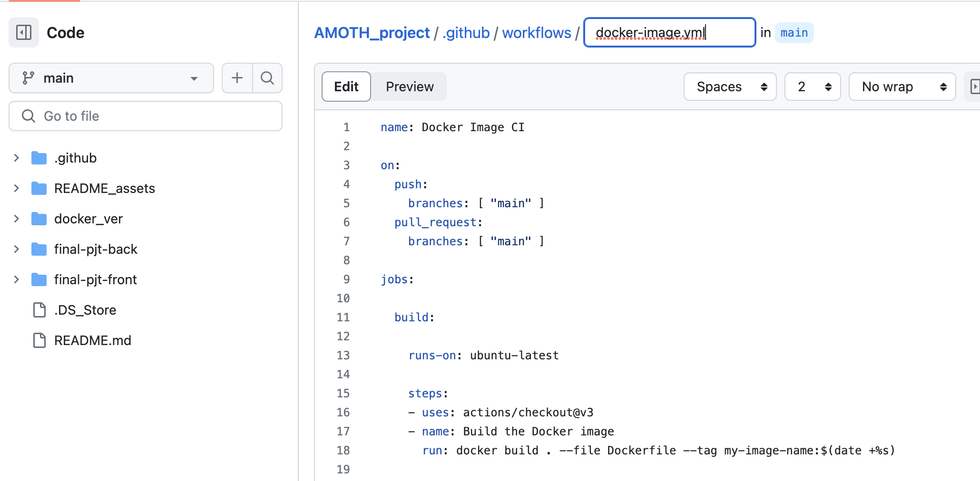Click the main branch badge
Image resolution: width=980 pixels, height=481 pixels.
click(x=794, y=32)
